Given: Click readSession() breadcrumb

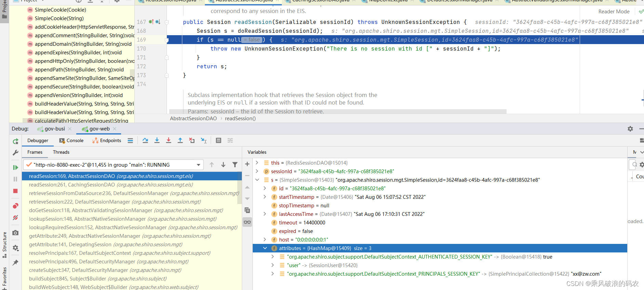Looking at the screenshot, I should pyautogui.click(x=240, y=119).
